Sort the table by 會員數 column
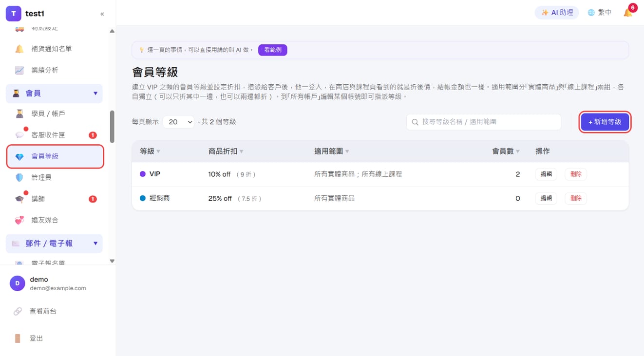Viewport: 644px width, 356px height. [506, 151]
